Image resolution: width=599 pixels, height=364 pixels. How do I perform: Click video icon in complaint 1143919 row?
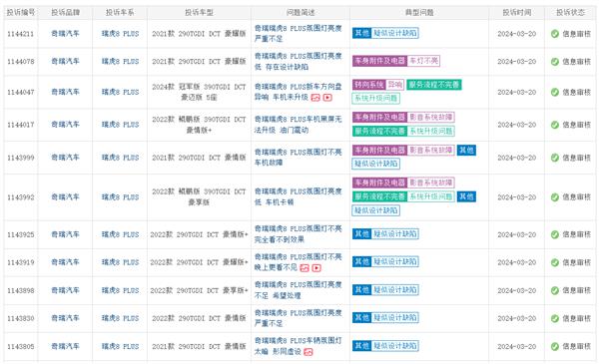[x=316, y=268]
